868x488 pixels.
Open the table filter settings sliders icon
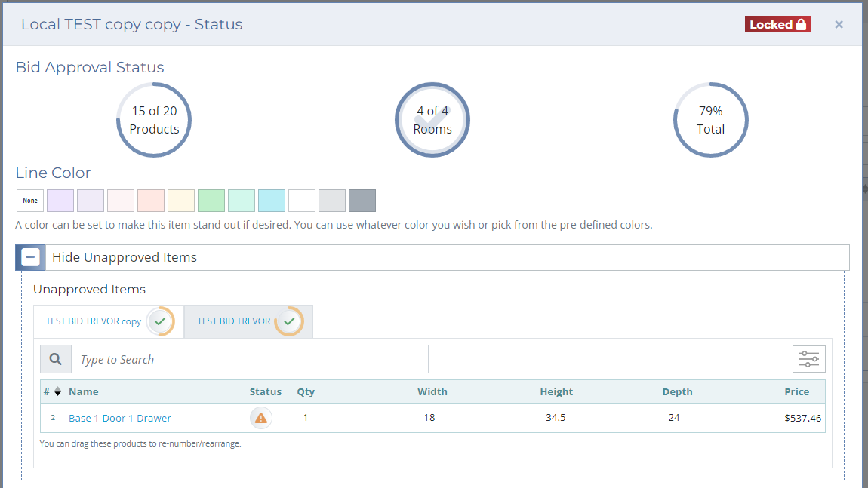coord(809,359)
